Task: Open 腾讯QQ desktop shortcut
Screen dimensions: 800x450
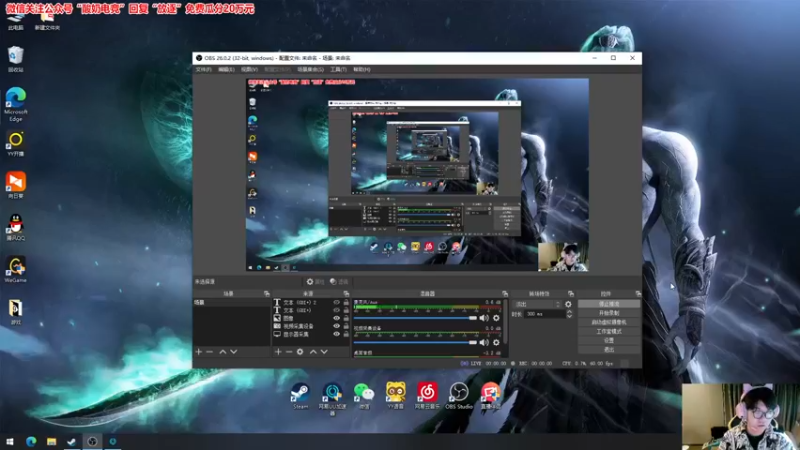Action: tap(16, 227)
